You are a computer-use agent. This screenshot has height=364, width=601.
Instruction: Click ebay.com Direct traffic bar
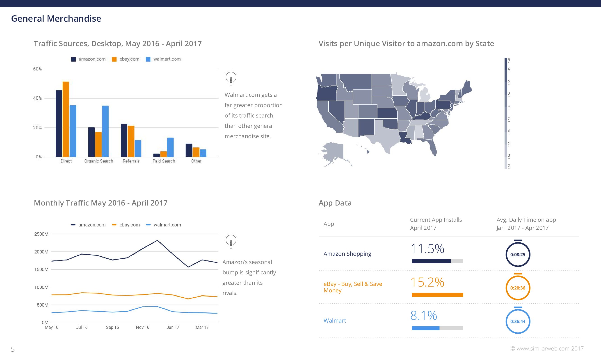coord(66,119)
